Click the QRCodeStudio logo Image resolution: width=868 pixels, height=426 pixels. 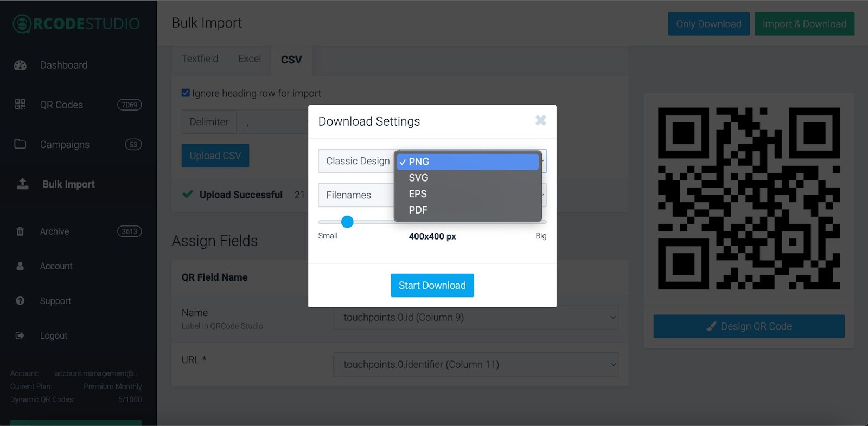[76, 24]
